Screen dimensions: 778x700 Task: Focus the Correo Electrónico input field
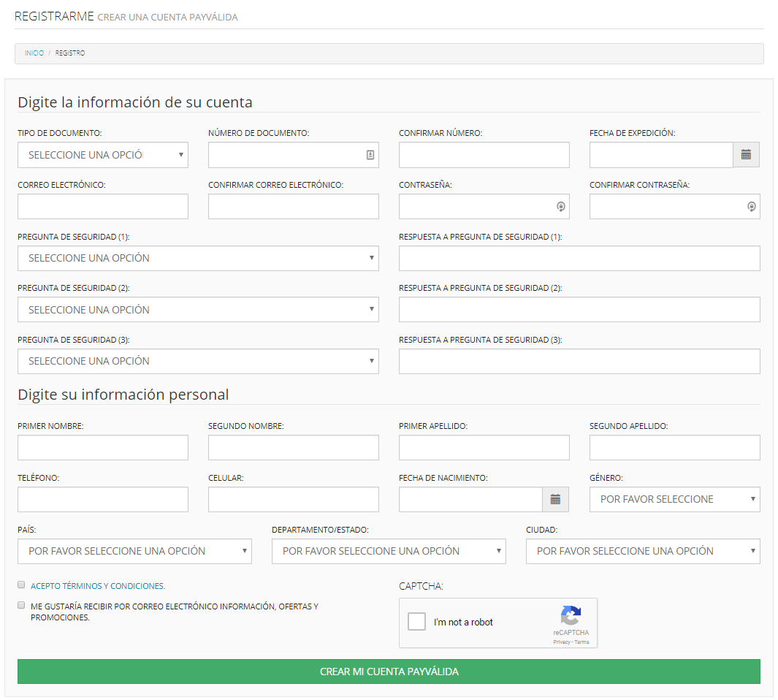click(x=103, y=207)
